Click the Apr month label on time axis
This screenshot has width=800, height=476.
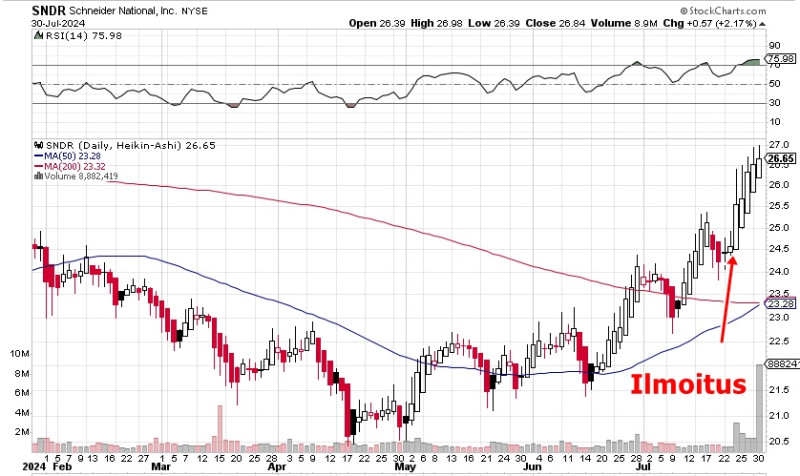click(277, 467)
